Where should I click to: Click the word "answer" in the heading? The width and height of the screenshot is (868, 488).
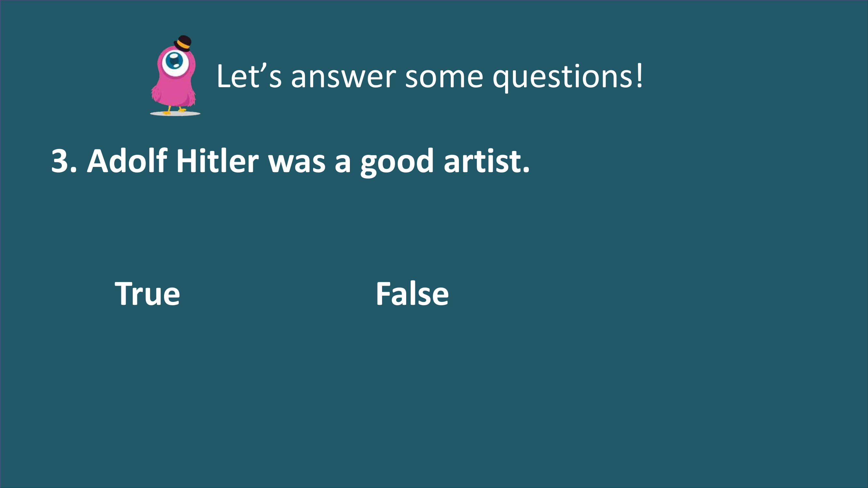point(343,78)
